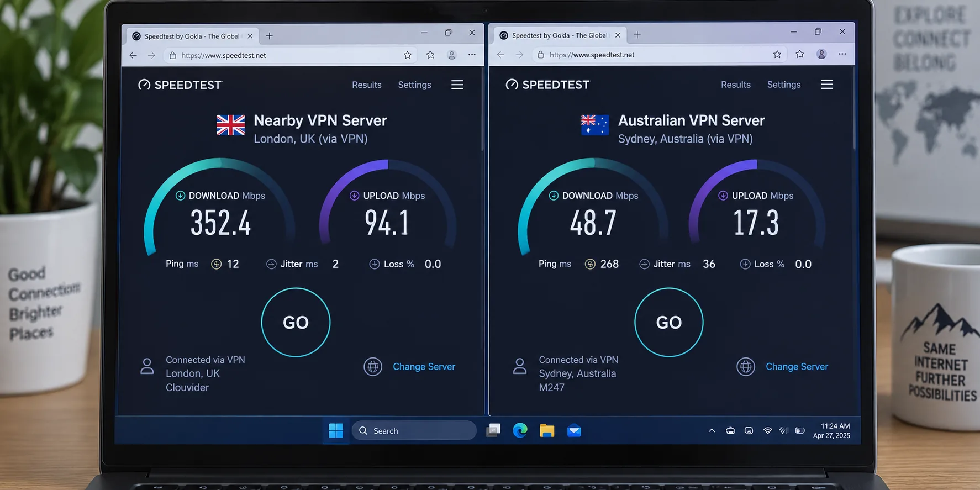Open hamburger menu in right Speedtest window

click(x=827, y=85)
